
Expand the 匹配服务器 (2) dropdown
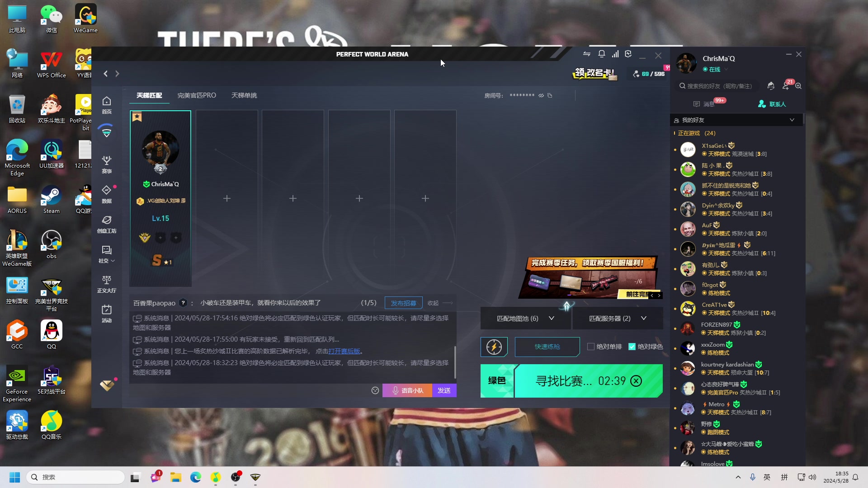coord(618,319)
